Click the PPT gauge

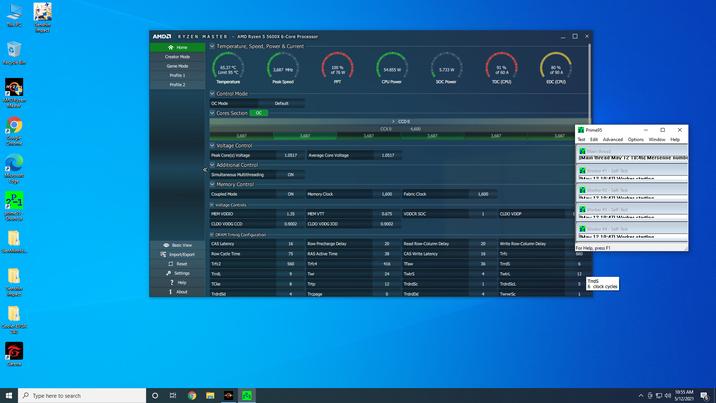pos(337,68)
